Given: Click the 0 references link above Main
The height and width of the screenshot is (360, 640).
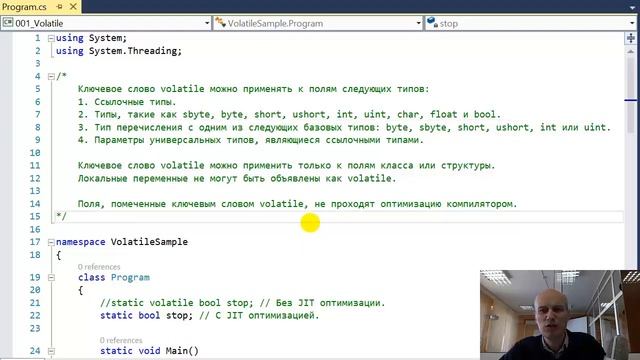Looking at the screenshot, I should (x=121, y=340).
